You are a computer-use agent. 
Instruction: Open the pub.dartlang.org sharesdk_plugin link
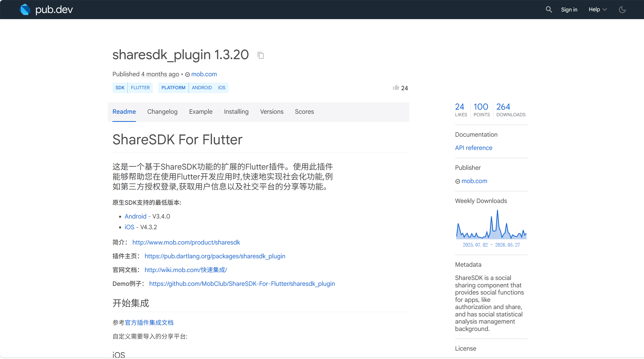tap(215, 256)
